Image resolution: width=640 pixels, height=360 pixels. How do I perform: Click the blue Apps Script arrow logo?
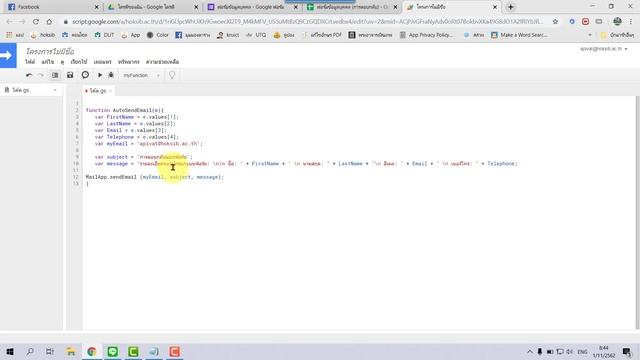pyautogui.click(x=8, y=55)
